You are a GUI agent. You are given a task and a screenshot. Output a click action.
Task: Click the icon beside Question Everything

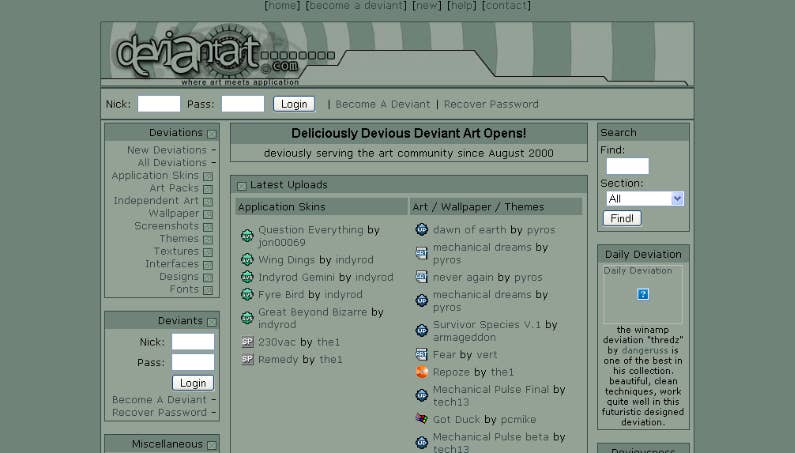pyautogui.click(x=247, y=236)
